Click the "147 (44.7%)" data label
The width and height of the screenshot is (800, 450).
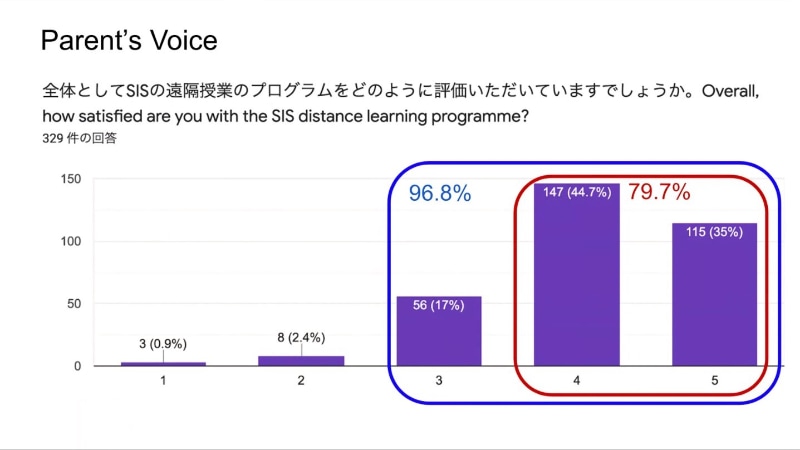576,193
